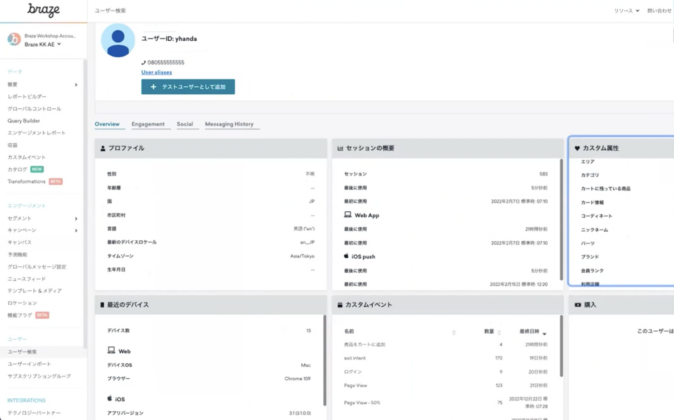Open Query Builder from the sidebar
Viewport: 674px width, 420px height.
(23, 120)
